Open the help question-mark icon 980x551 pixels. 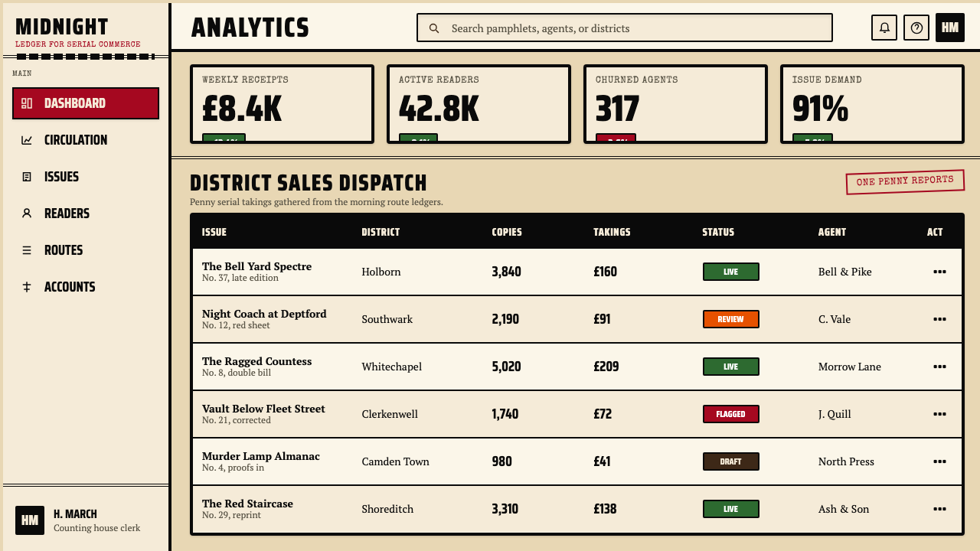916,28
